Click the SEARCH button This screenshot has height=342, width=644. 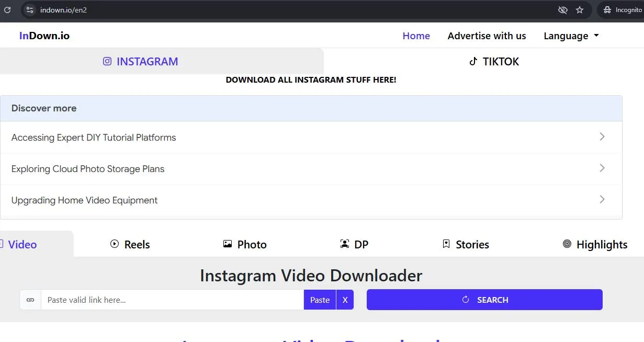[484, 300]
